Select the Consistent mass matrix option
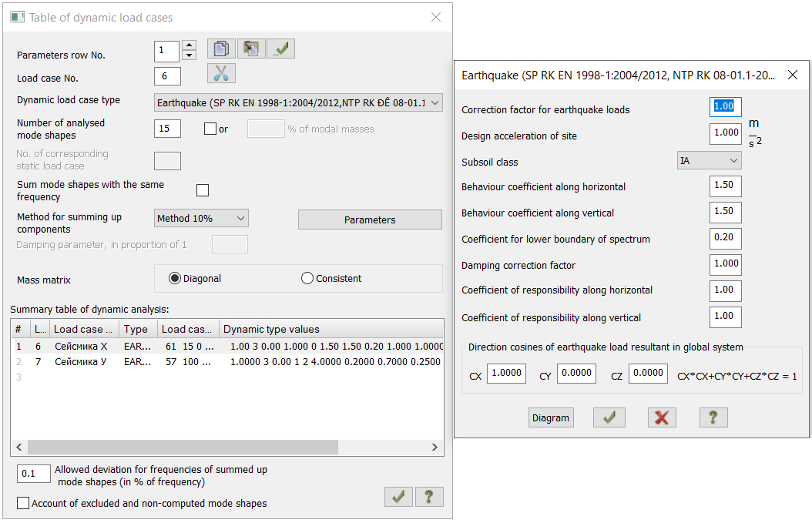812x523 pixels. (x=308, y=279)
